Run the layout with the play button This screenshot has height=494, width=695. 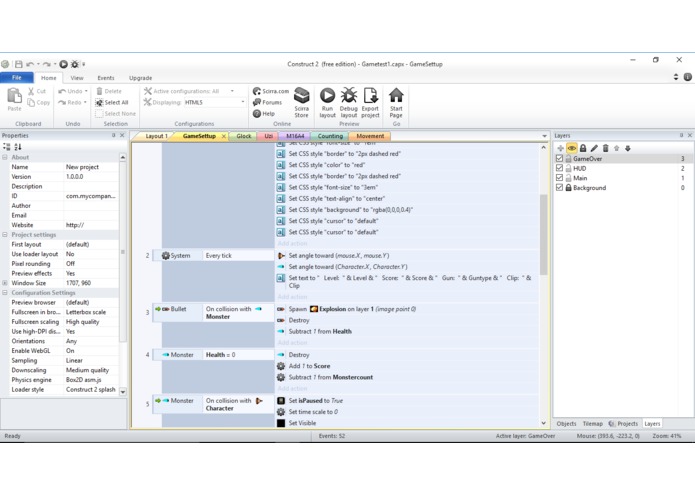[x=328, y=102]
